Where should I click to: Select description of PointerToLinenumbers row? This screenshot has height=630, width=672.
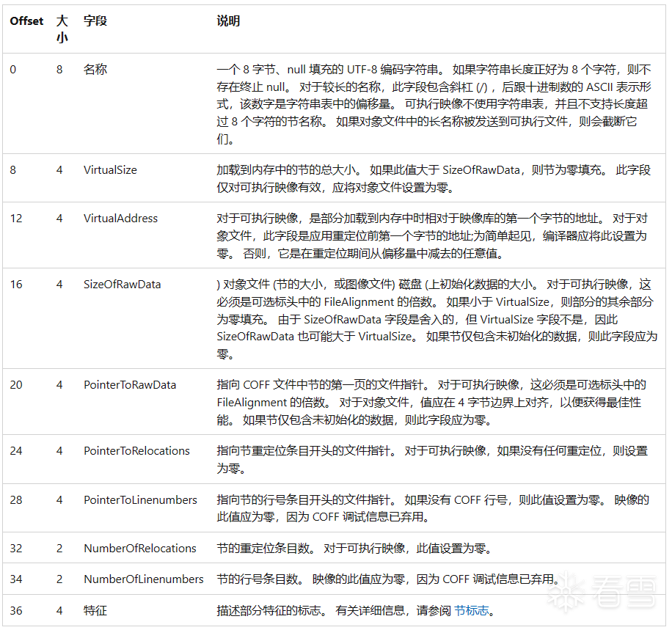tap(433, 508)
